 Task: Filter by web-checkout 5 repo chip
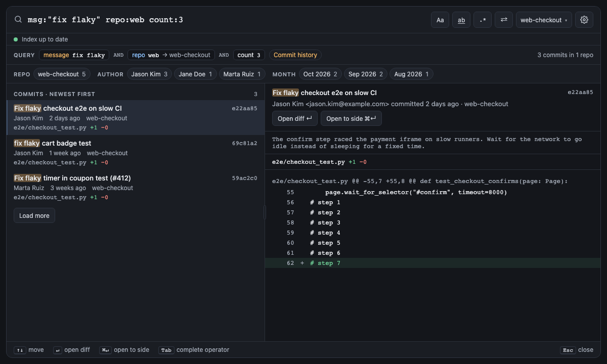pos(62,74)
